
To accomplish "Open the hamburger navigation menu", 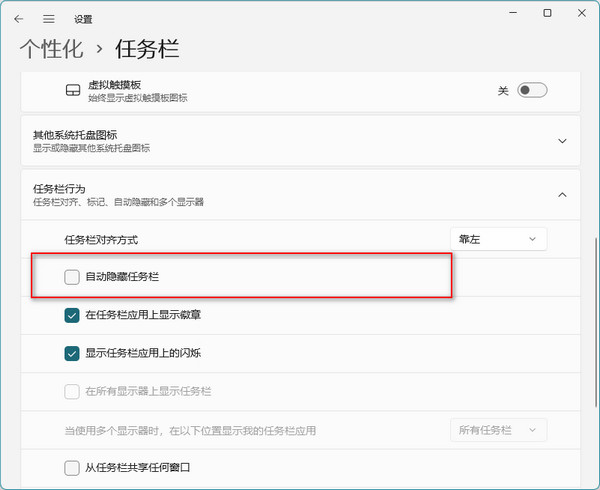I will tap(49, 19).
